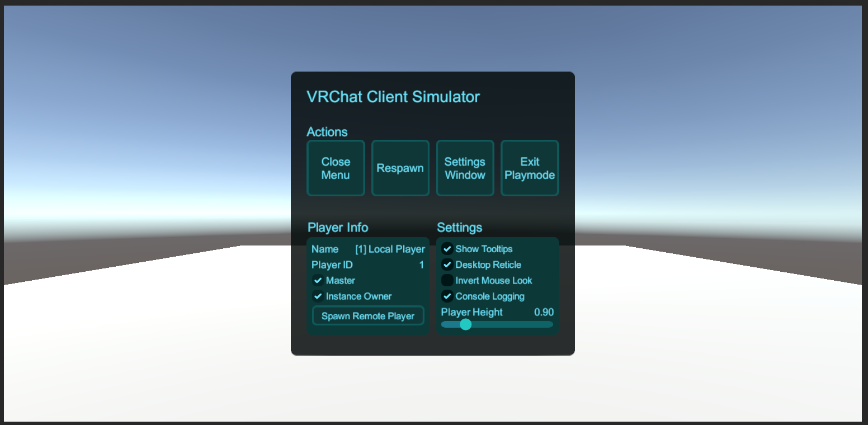Open the Settings Window
This screenshot has width=868, height=425.
point(465,168)
